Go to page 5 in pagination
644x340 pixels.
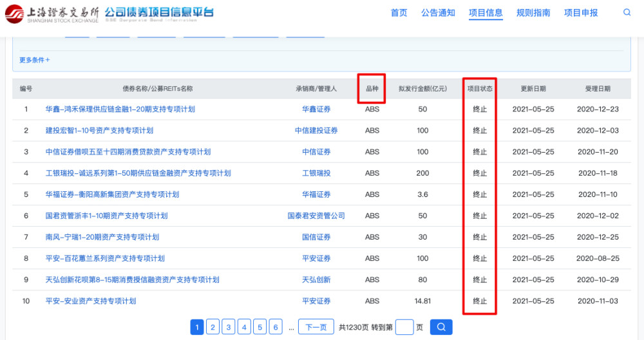260,327
